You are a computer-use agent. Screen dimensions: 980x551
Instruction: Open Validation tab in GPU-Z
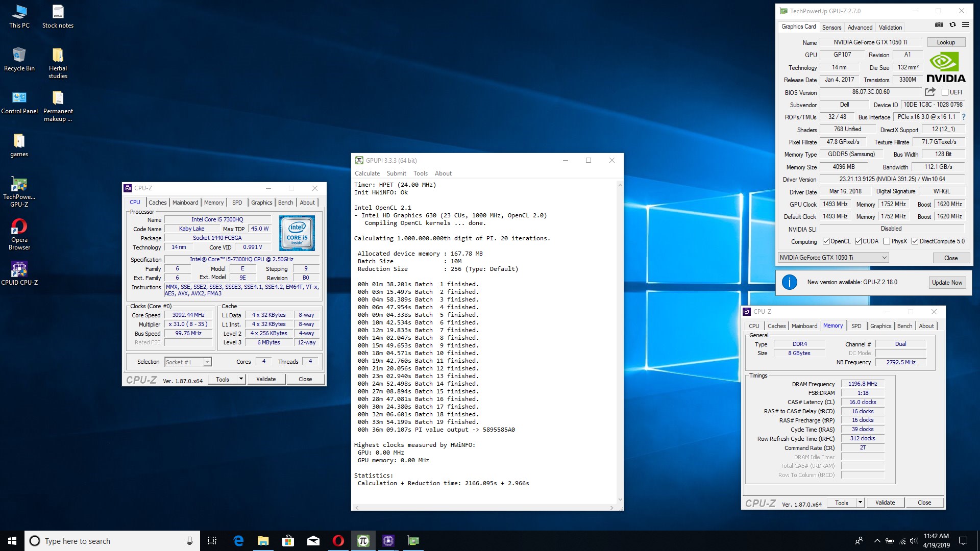[x=890, y=28]
